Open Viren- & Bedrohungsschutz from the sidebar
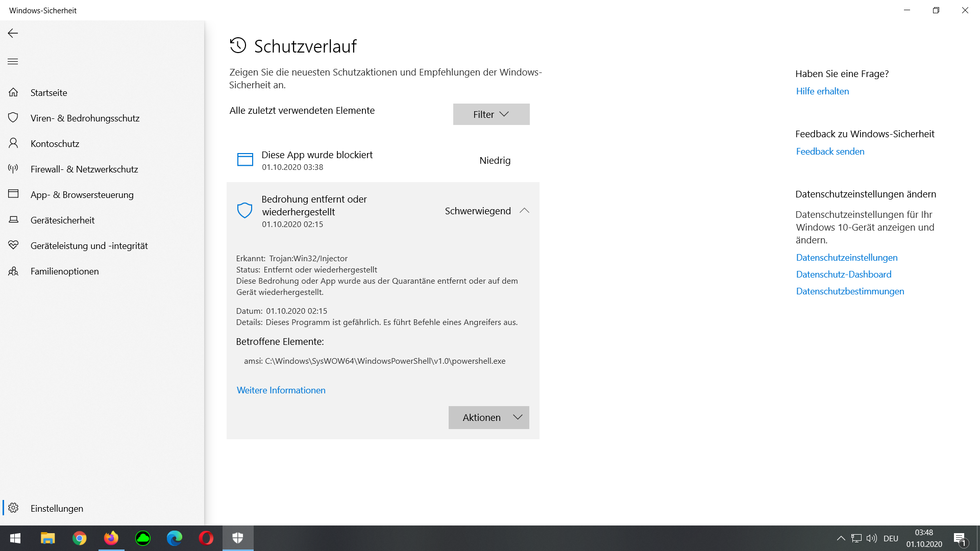980x551 pixels. 85,118
